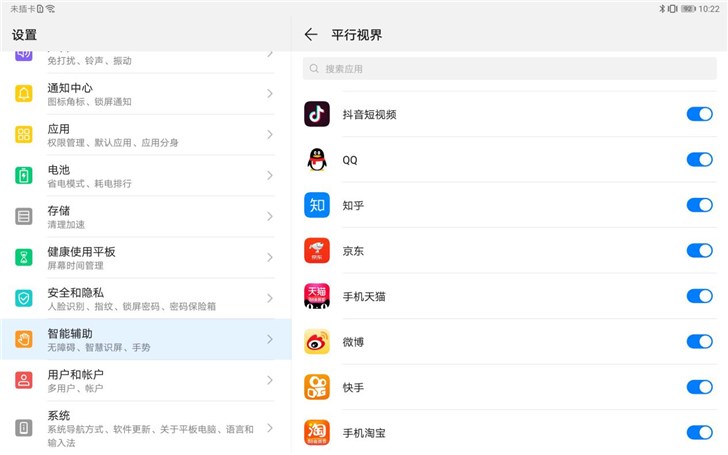
Task: Tap the 微博 app icon
Action: click(x=317, y=341)
